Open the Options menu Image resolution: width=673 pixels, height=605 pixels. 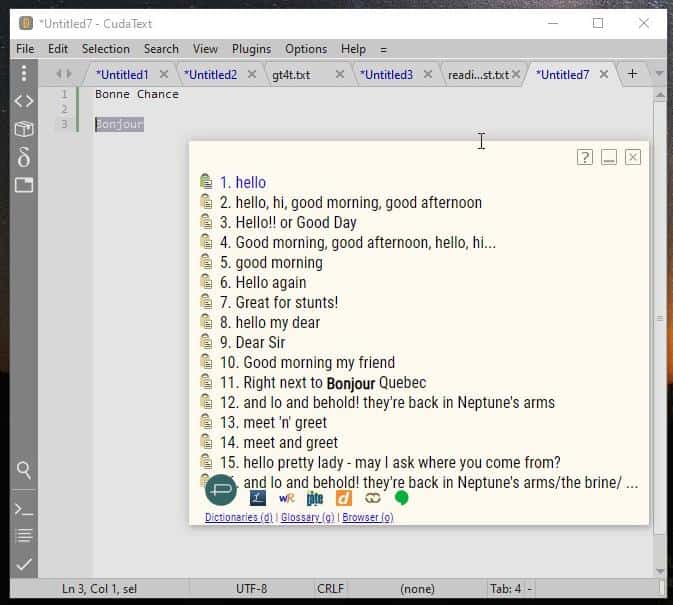(306, 49)
